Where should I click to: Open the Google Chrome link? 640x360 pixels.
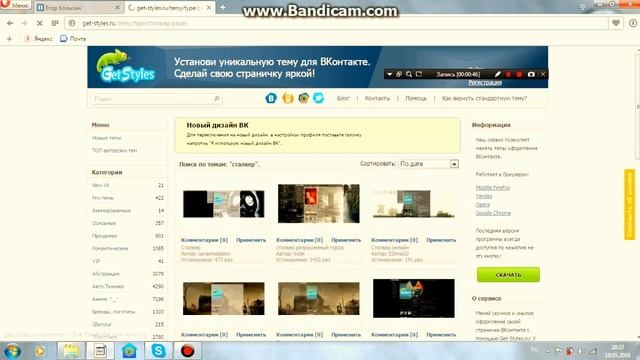tap(493, 213)
